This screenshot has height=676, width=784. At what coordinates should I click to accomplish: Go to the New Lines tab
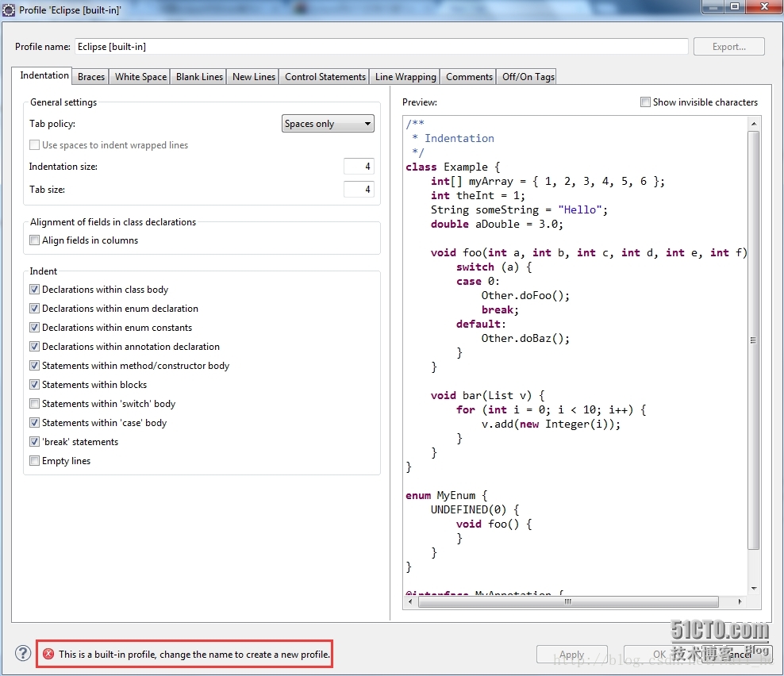click(253, 76)
